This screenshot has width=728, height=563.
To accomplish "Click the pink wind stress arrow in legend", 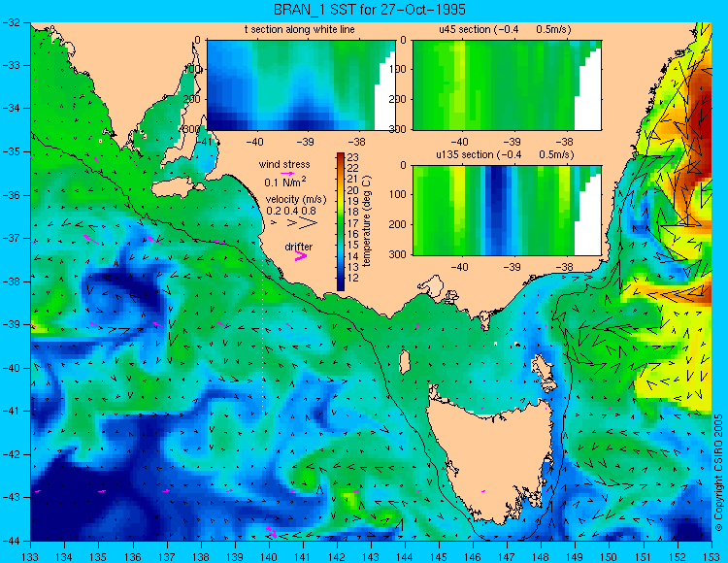I will click(287, 173).
